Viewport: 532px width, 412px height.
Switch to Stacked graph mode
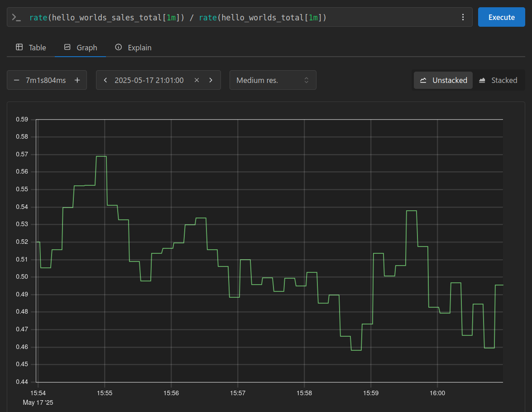point(498,80)
